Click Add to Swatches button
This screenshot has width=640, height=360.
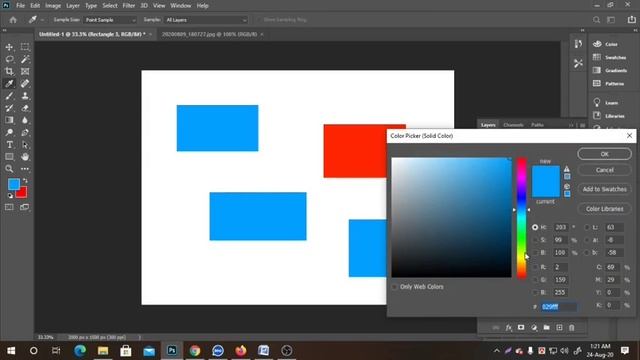point(604,189)
